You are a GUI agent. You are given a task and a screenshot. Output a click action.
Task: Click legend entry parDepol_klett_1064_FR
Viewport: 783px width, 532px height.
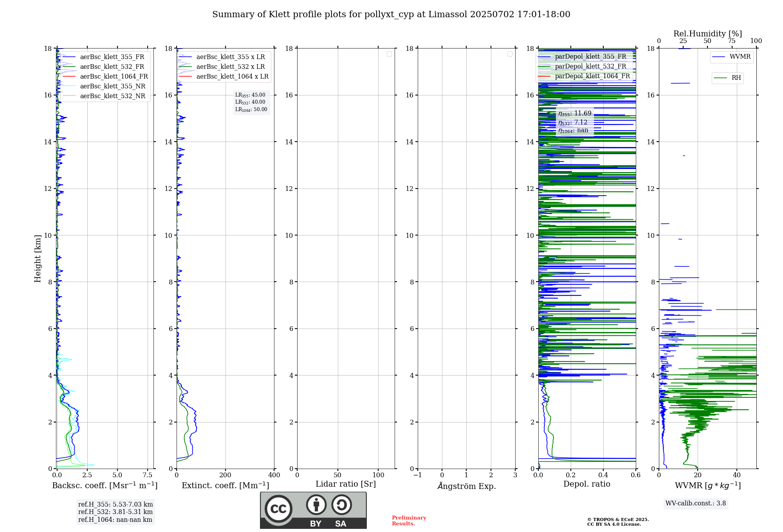pos(585,76)
